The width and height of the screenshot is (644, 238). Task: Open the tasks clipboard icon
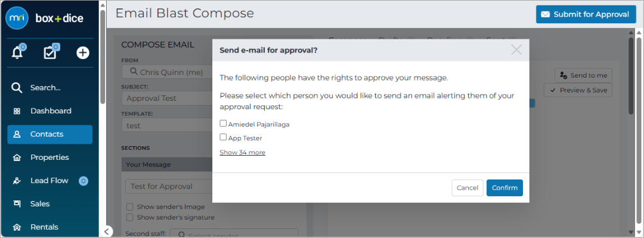[50, 52]
